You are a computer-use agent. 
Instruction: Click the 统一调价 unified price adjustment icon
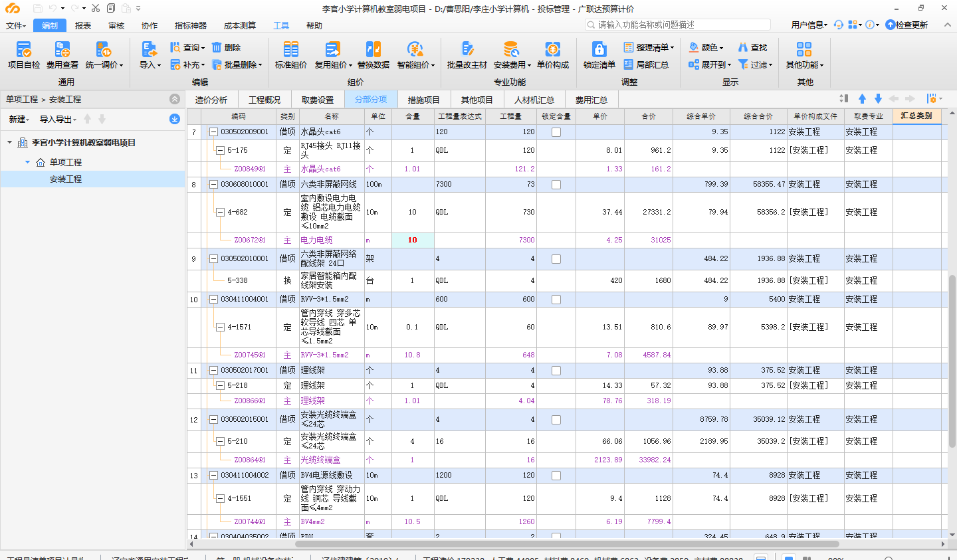click(x=104, y=49)
